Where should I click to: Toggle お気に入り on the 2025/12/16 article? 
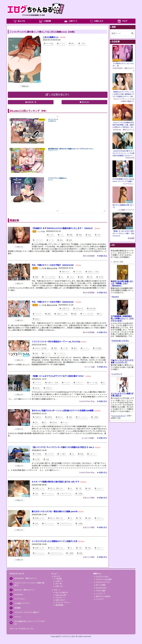coord(19,360)
